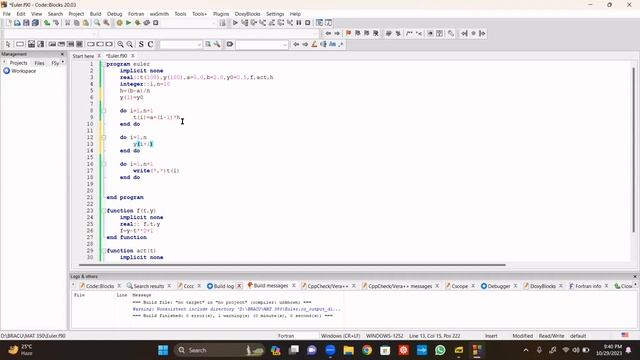Image resolution: width=640 pixels, height=360 pixels.
Task: Click the taskbar Search box
Action: click(219, 350)
